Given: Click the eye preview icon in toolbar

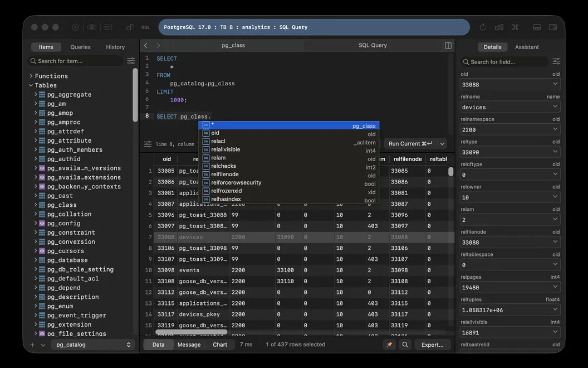Looking at the screenshot, I should tap(91, 27).
